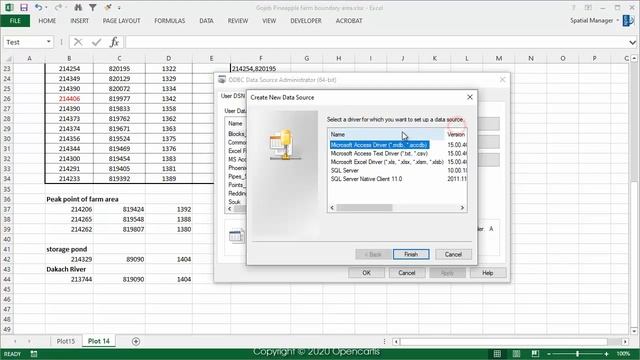This screenshot has width=640, height=360.
Task: Click the Cancel entry X icon
Action: [x=78, y=42]
